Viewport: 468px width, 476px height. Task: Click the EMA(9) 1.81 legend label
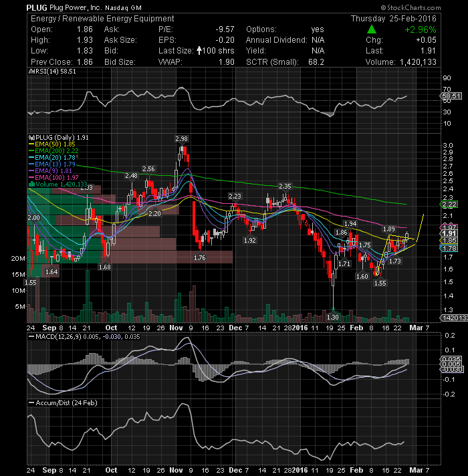(x=53, y=171)
